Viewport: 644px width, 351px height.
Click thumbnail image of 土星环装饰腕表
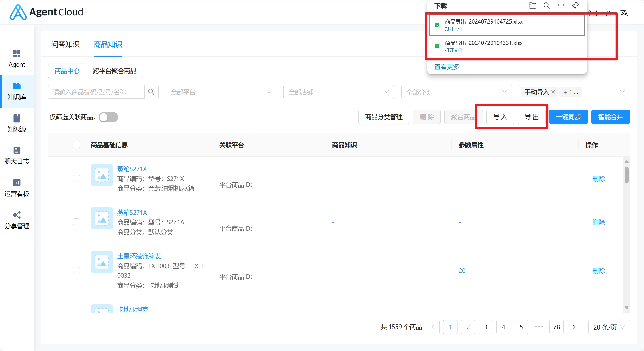click(102, 262)
